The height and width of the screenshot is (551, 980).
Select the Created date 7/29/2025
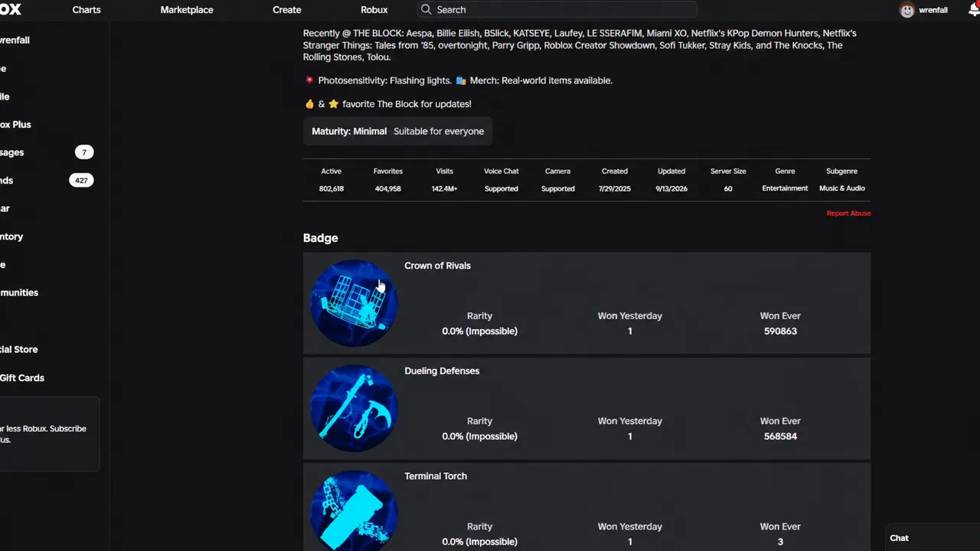[615, 189]
